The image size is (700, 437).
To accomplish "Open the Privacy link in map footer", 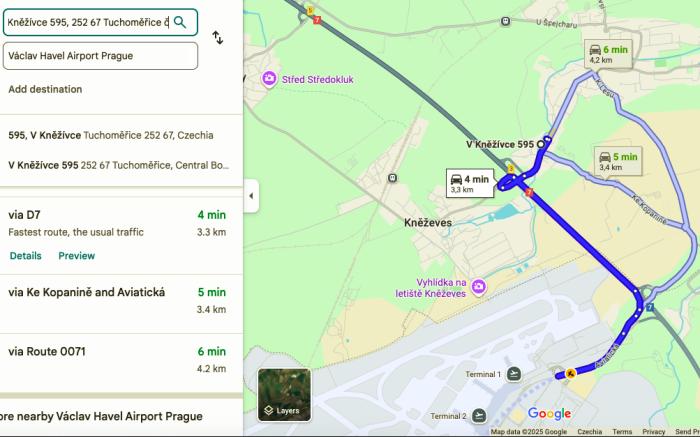I will click(x=654, y=432).
